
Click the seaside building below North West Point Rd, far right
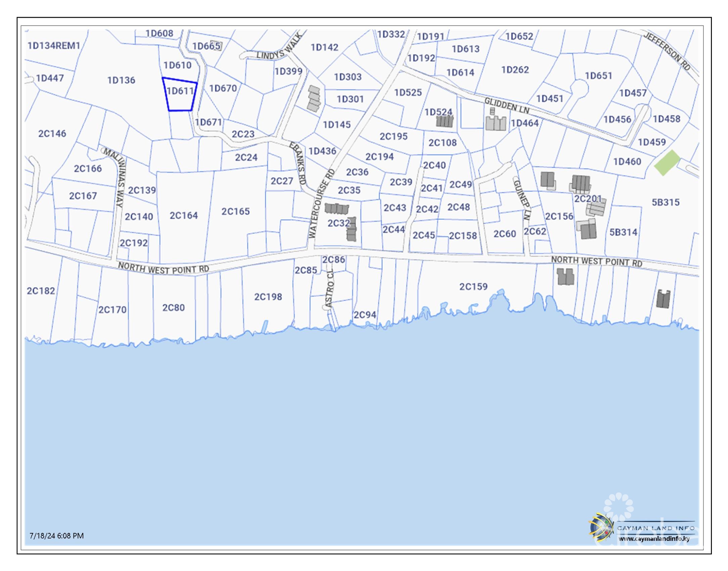point(663,299)
